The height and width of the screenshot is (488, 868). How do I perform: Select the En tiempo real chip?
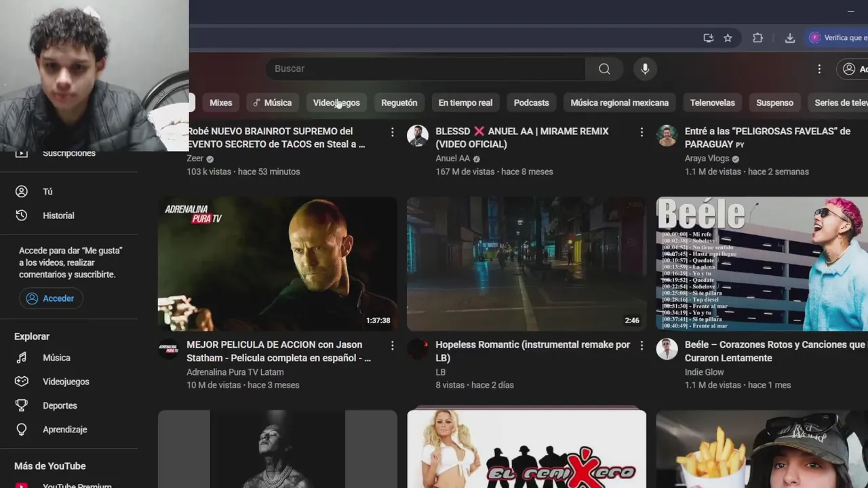pos(465,103)
